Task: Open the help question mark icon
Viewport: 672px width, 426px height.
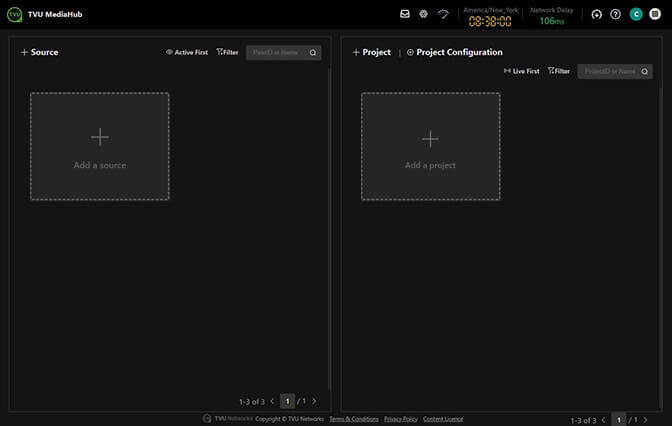Action: (x=615, y=14)
